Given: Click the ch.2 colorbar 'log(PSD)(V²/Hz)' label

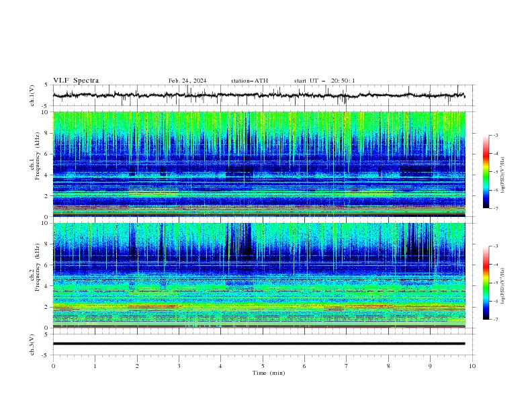Looking at the screenshot, I should (503, 285).
